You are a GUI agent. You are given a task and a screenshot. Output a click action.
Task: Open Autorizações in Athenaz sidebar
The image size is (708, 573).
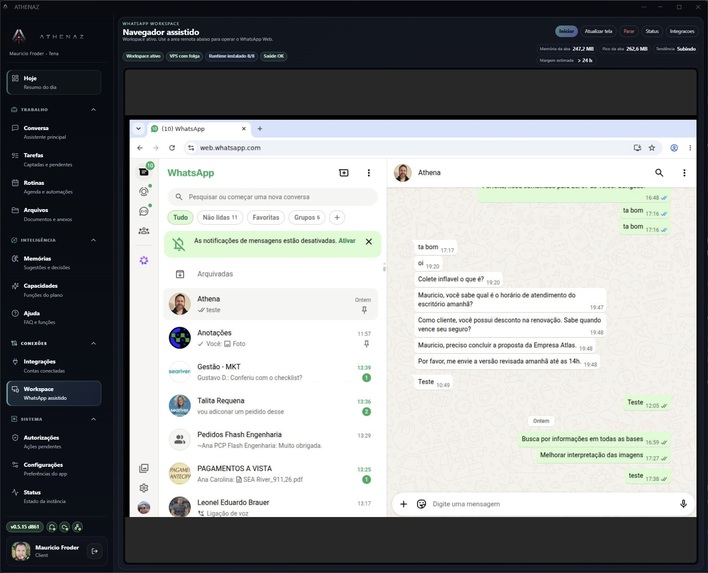tap(54, 442)
